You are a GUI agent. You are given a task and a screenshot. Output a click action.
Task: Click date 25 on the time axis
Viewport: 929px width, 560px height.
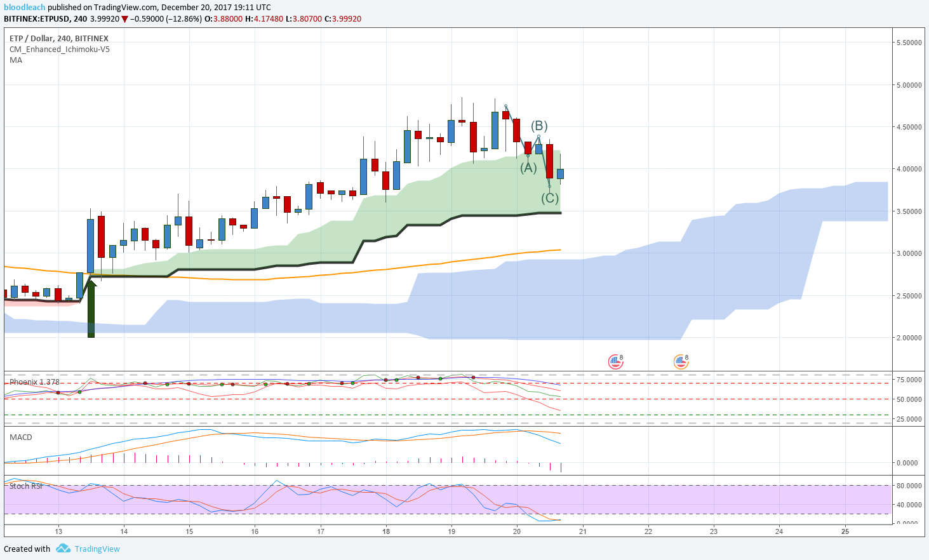tap(845, 531)
